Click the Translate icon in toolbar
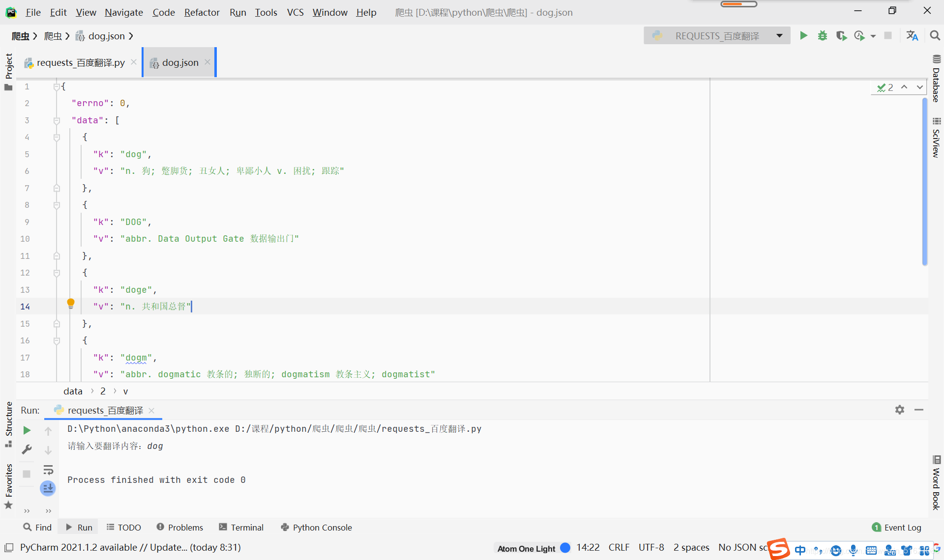944x560 pixels. 912,36
